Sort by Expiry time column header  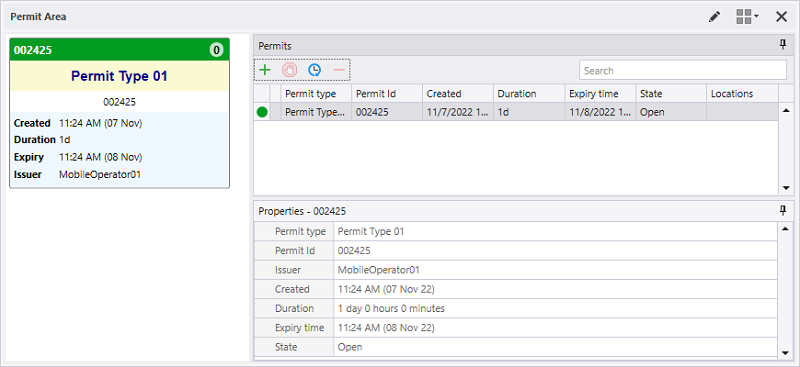pos(599,94)
